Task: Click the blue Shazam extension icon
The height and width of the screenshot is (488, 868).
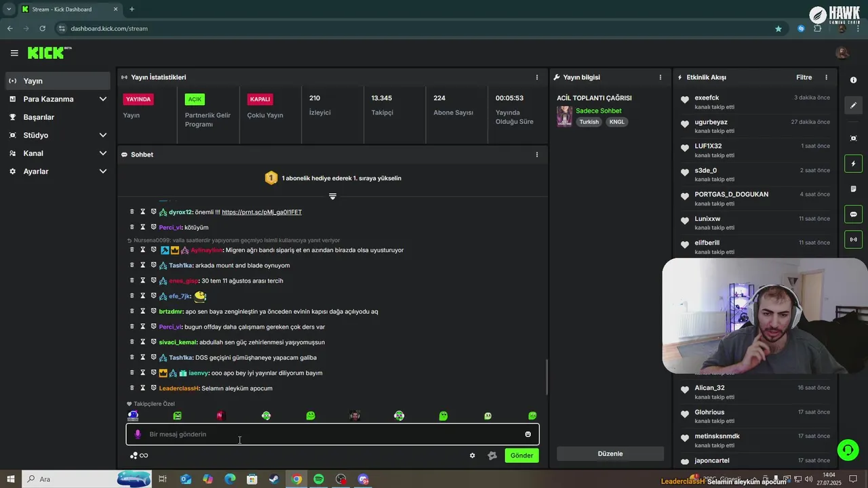Action: click(x=801, y=28)
